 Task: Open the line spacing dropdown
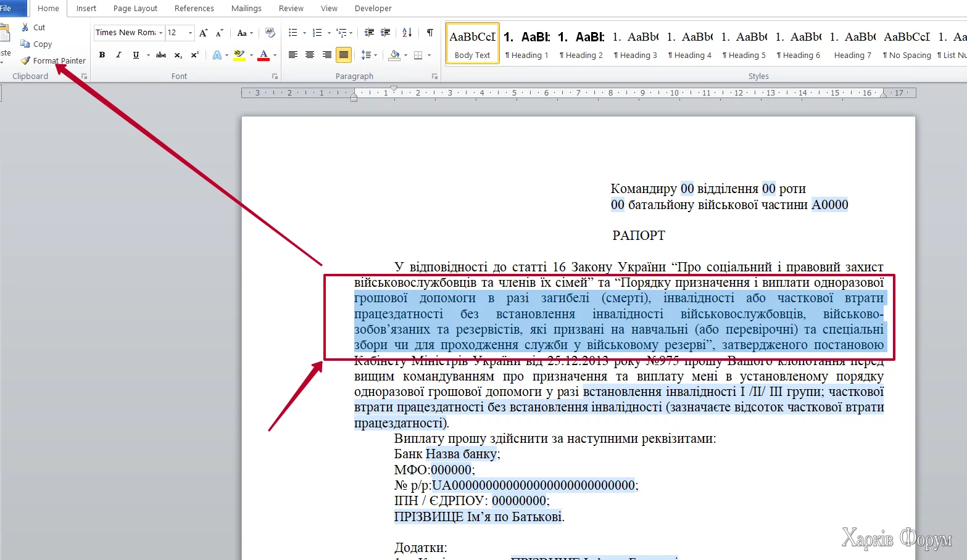coord(368,55)
